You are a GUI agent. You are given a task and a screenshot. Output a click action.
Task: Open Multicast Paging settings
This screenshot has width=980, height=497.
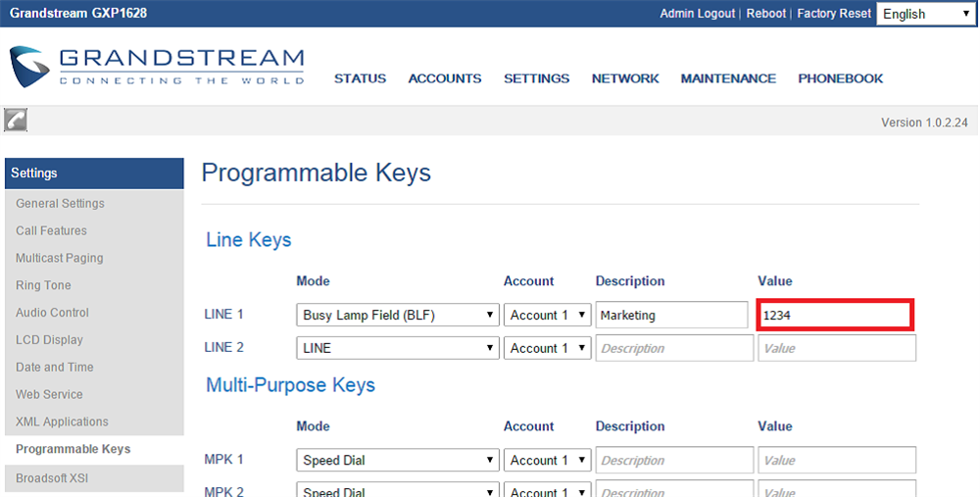[x=60, y=258]
